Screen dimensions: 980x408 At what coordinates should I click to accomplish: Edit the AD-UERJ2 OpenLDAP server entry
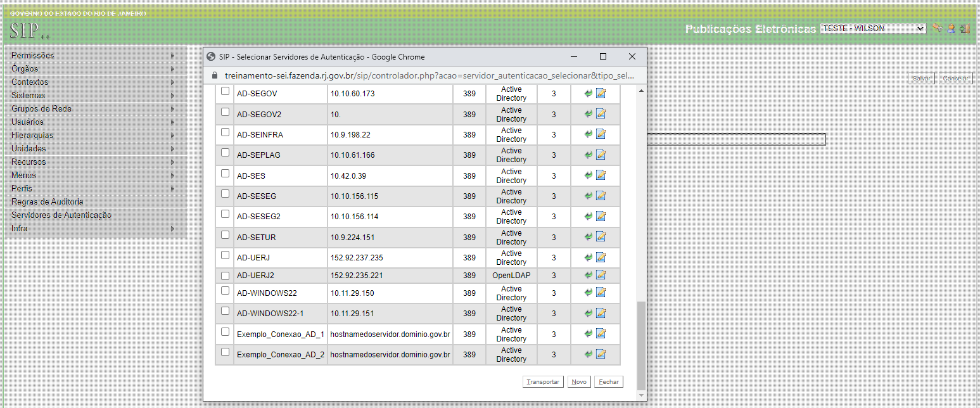click(601, 275)
